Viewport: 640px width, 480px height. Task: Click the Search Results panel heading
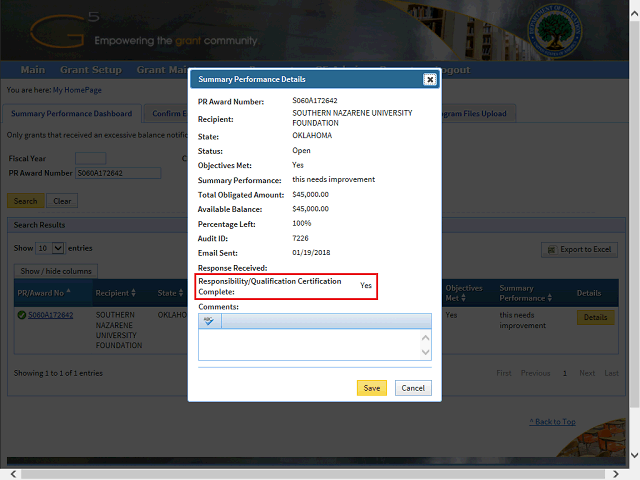[39, 225]
